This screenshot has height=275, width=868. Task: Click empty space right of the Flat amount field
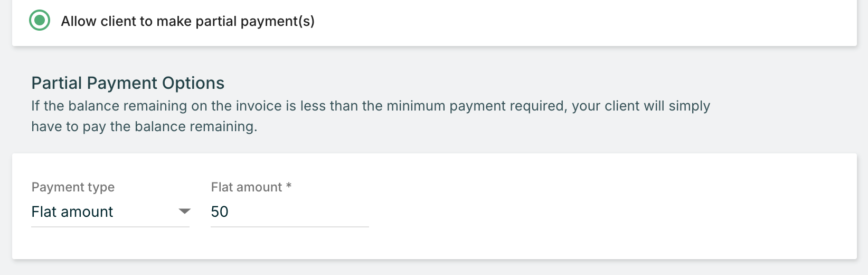pyautogui.click(x=581, y=212)
